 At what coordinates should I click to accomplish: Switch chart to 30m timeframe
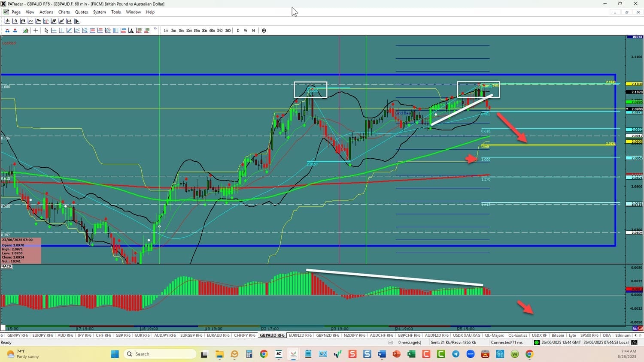[204, 30]
